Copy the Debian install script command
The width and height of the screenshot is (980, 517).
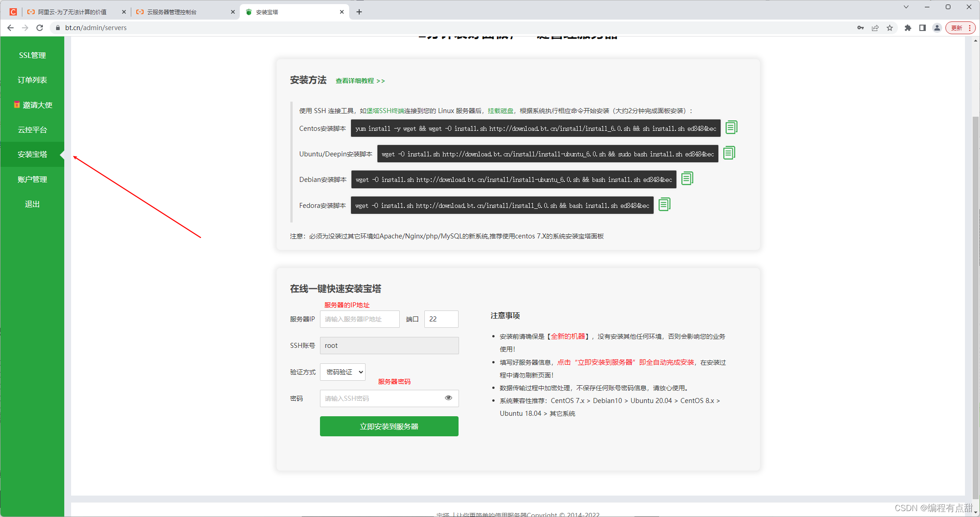(687, 178)
